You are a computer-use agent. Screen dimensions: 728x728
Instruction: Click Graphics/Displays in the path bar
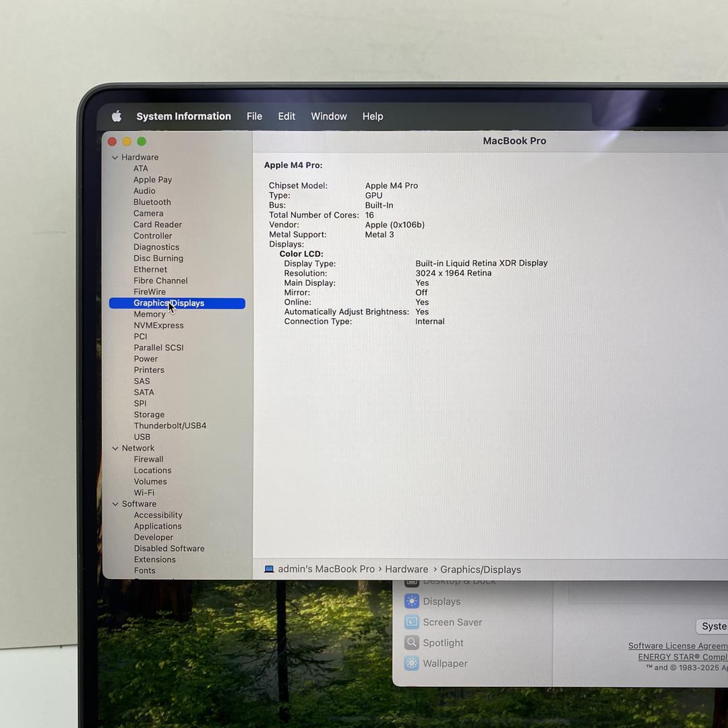click(x=481, y=570)
